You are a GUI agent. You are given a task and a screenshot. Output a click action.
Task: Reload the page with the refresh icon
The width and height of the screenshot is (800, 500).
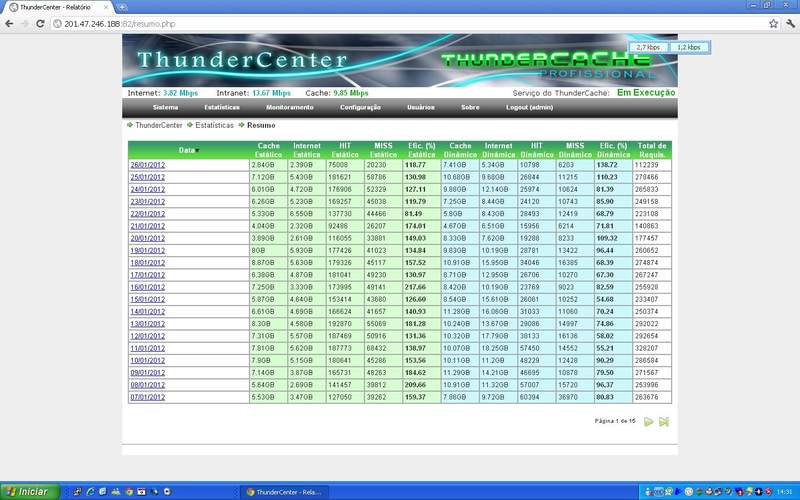(40, 23)
